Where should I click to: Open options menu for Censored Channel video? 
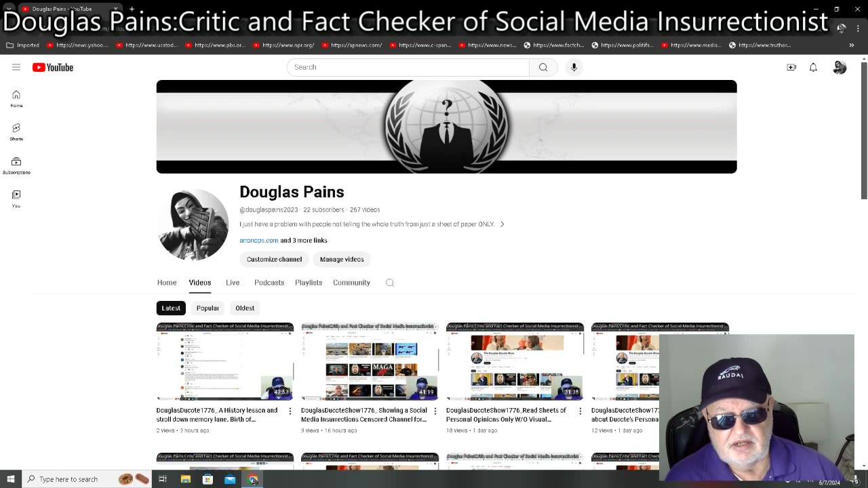pos(435,411)
